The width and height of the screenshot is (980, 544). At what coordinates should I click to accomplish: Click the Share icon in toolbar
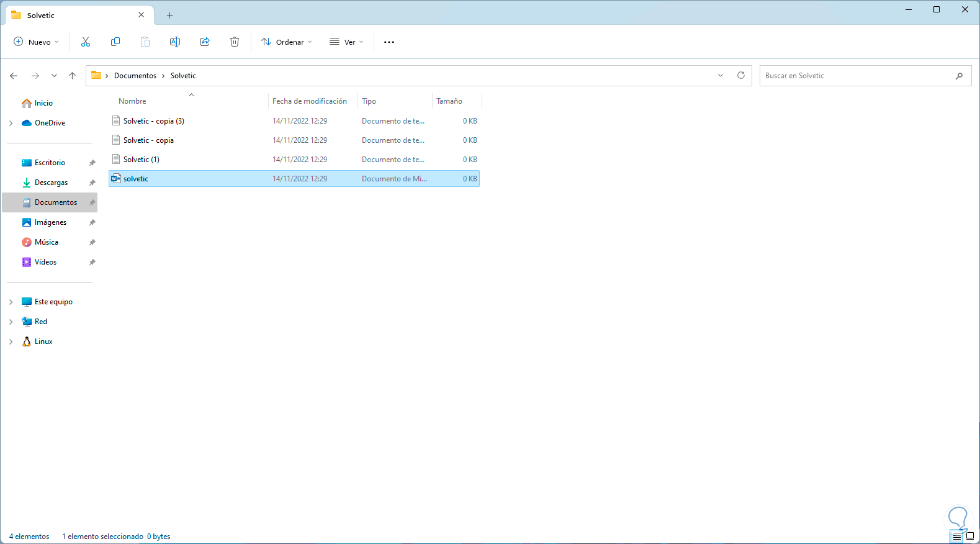(x=205, y=42)
